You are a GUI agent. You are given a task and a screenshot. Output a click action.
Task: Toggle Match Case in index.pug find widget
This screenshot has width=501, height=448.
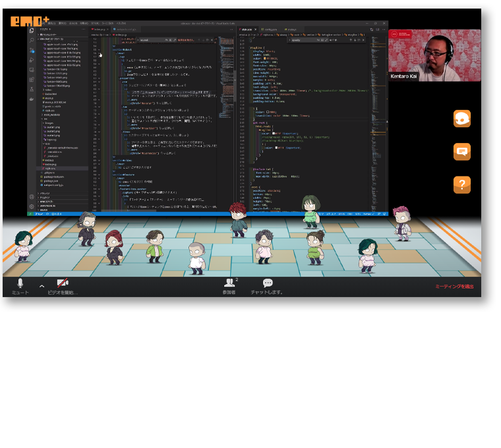166,40
